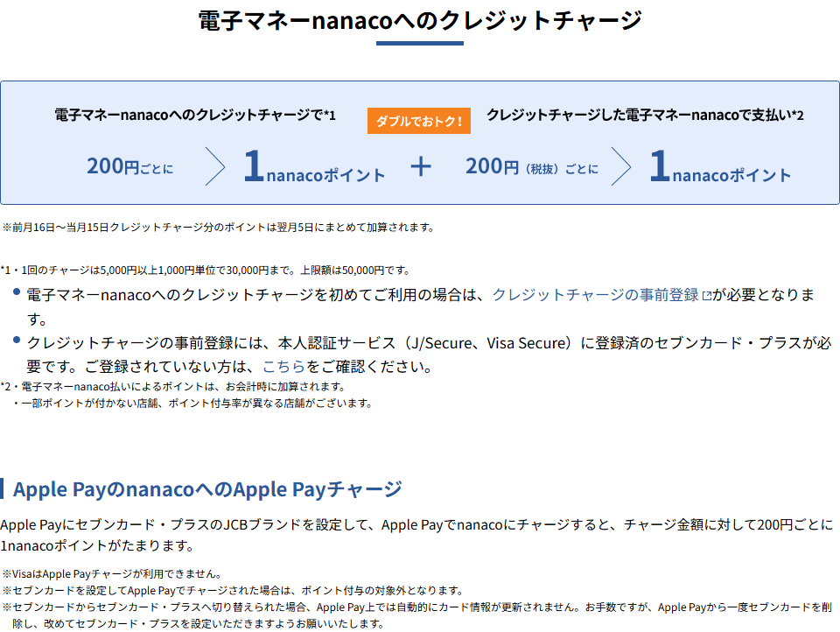Click the ダブルでおトク! orange badge
This screenshot has height=632, width=840.
point(419,121)
